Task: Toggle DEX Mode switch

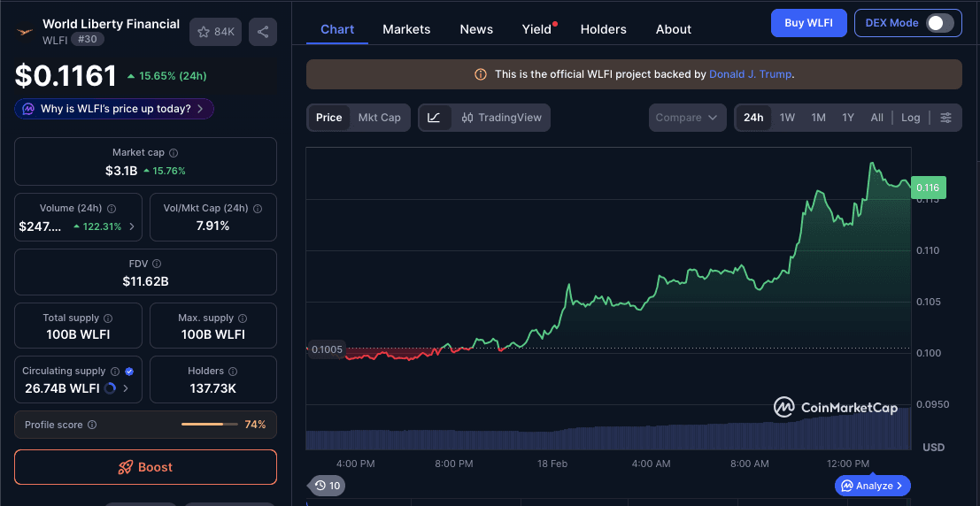Action: click(939, 23)
